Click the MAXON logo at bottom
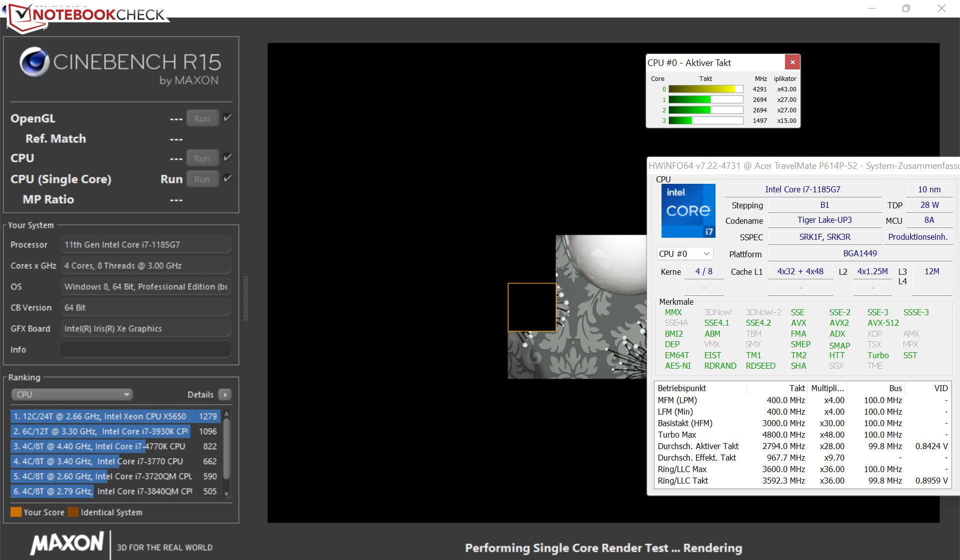960x560 pixels. (x=67, y=543)
